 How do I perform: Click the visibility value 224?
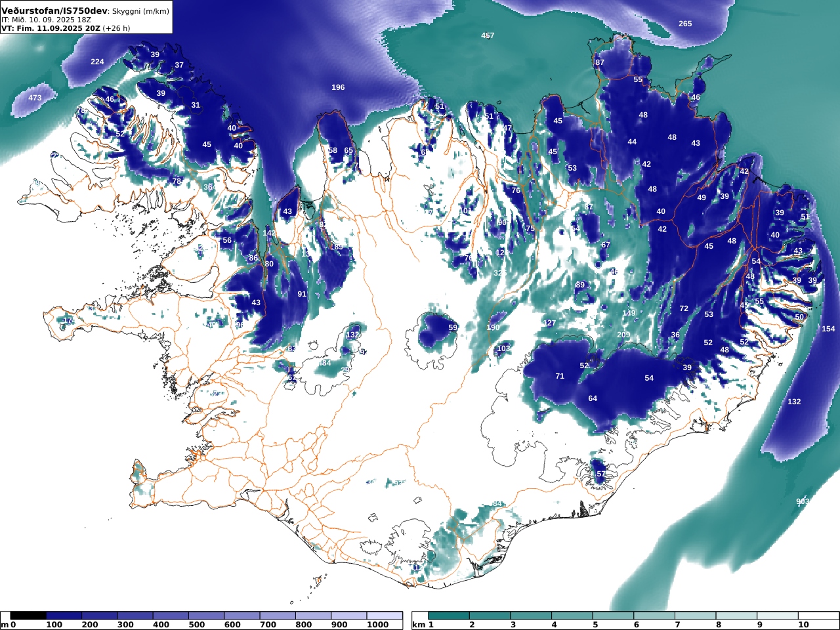(97, 62)
